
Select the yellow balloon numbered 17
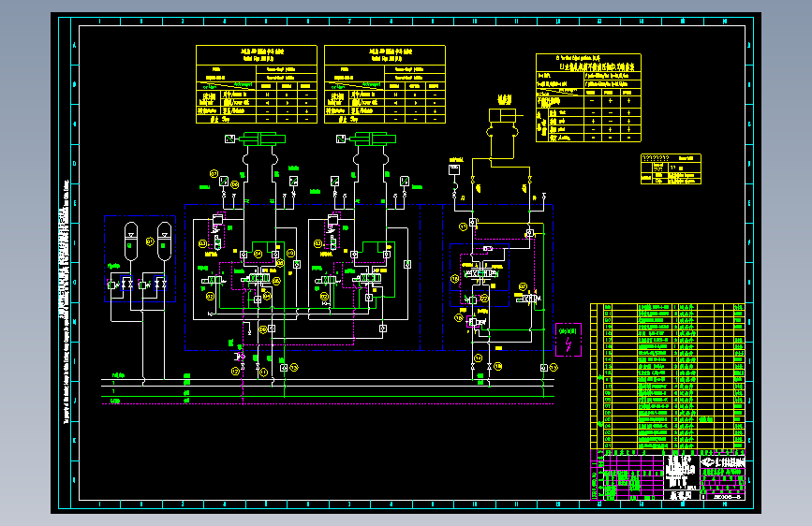click(463, 226)
